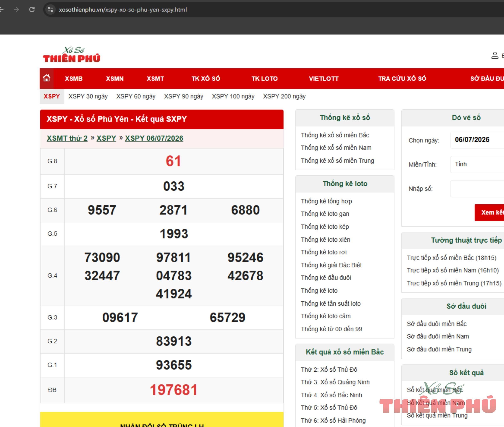Viewport: 504px width, 427px height.
Task: Click the user account icon at top right
Action: [x=495, y=55]
